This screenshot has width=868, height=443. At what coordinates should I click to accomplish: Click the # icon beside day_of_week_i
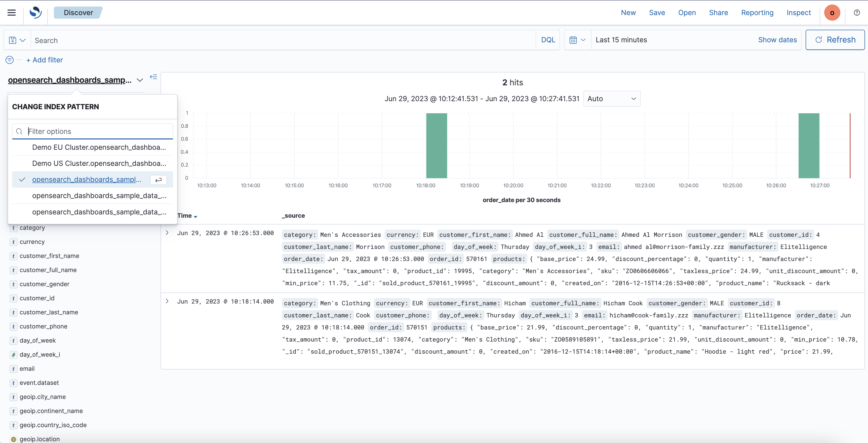(14, 354)
